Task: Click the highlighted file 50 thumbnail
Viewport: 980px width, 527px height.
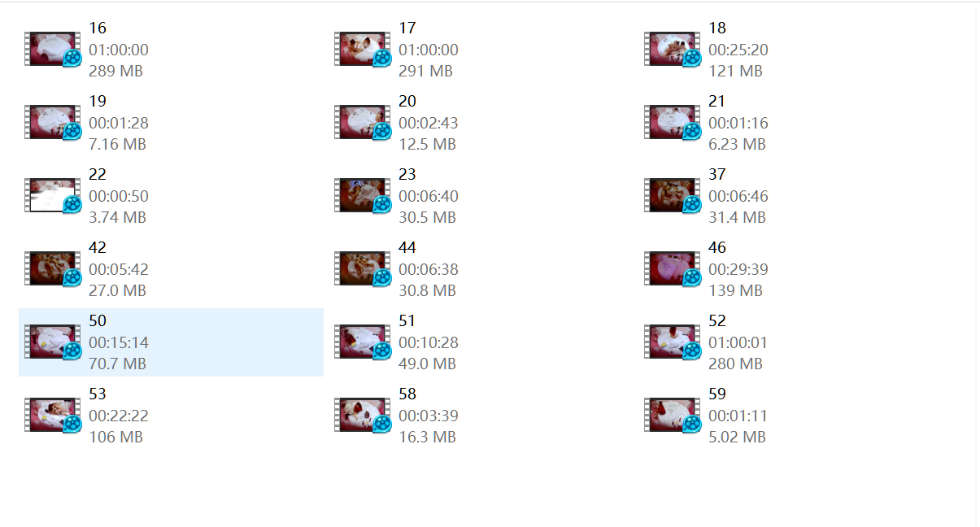Action: coord(54,342)
